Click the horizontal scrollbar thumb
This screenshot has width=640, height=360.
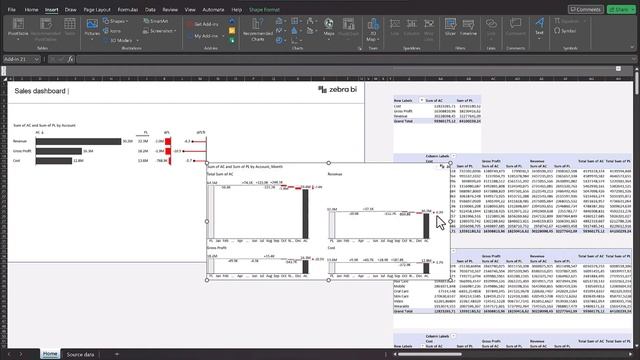click(x=429, y=354)
